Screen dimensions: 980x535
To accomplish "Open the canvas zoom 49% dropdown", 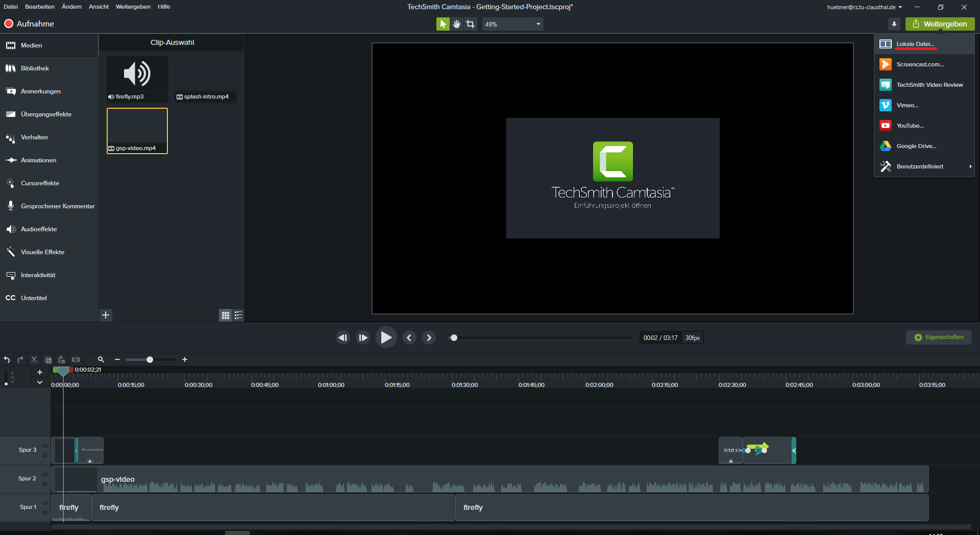I will [x=512, y=24].
